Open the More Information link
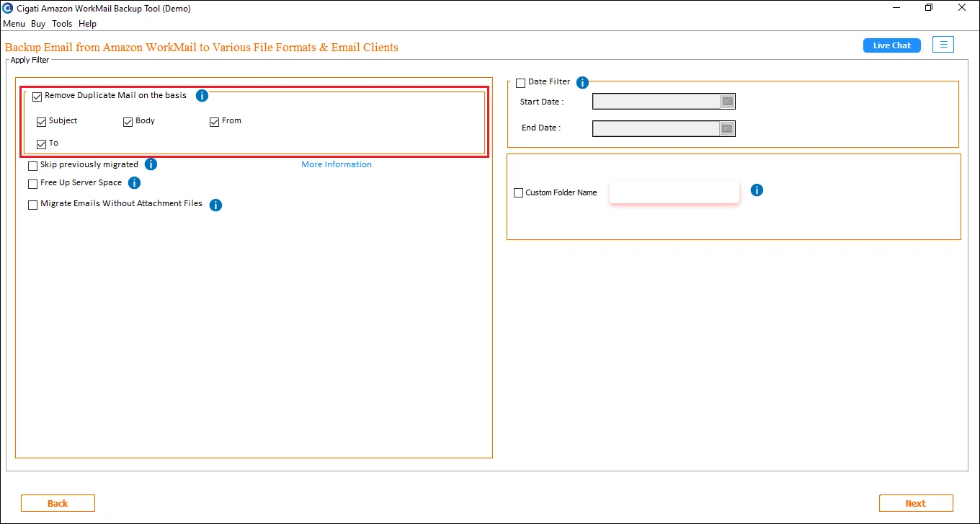980x524 pixels. coord(337,164)
